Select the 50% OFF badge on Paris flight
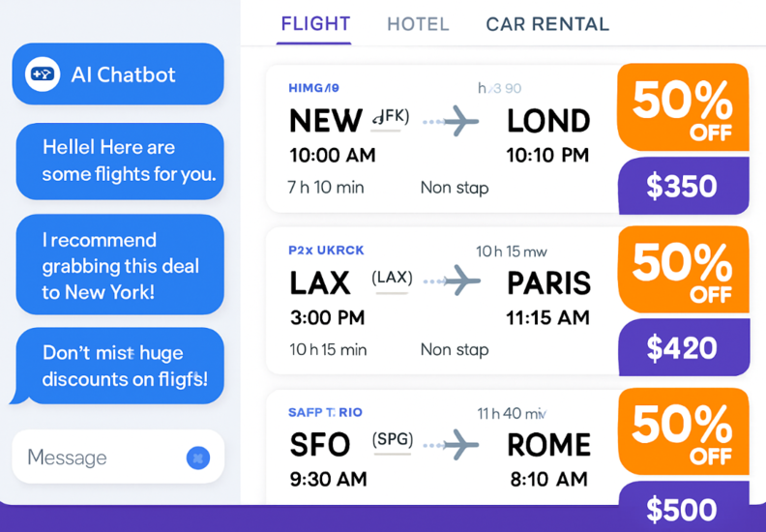766x532 pixels. [x=683, y=270]
